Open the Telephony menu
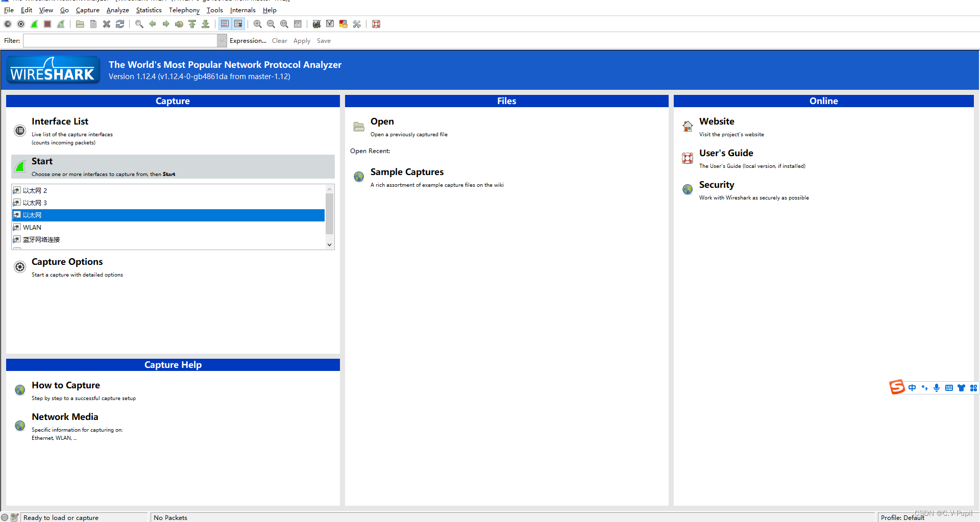 click(184, 10)
